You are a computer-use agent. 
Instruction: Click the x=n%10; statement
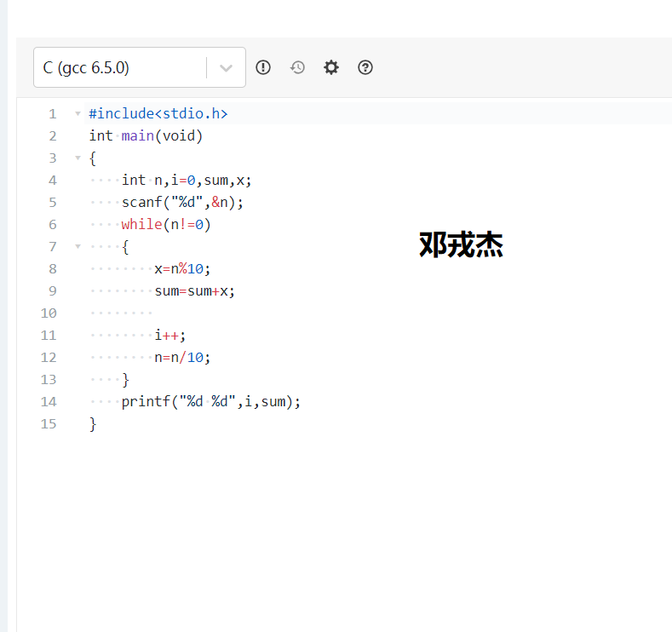[182, 268]
